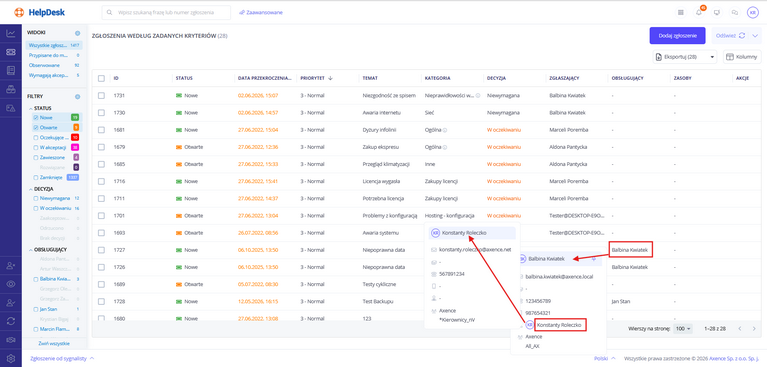Collapse the OBSŁUGUJĄCY filter section

pos(30,250)
